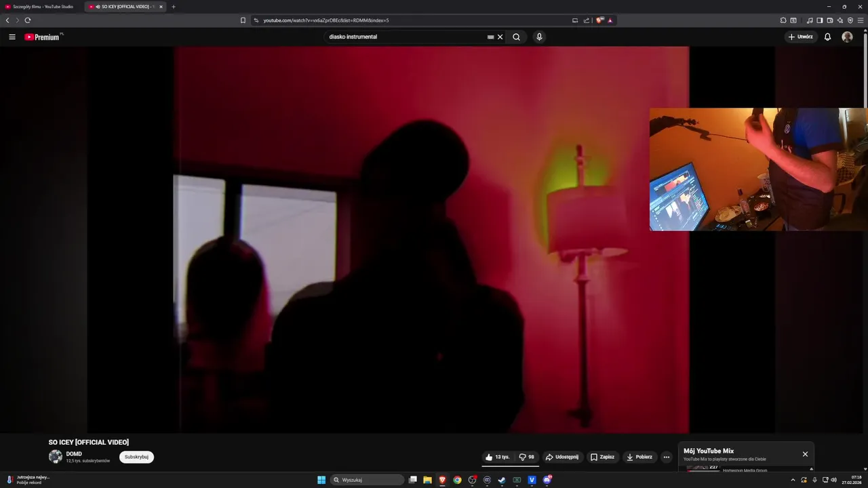Open the account avatar menu
The height and width of the screenshot is (488, 868).
point(847,37)
